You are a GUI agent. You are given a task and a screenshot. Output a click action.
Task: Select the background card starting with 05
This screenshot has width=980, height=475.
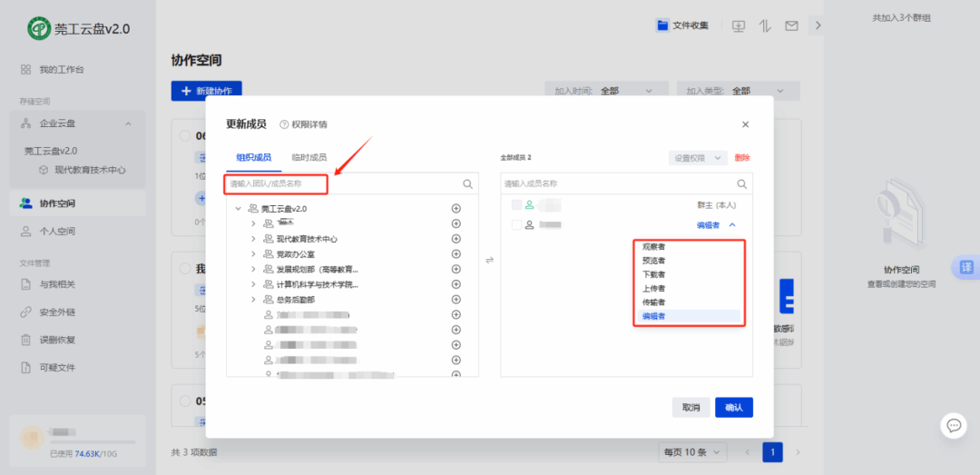[x=185, y=401]
